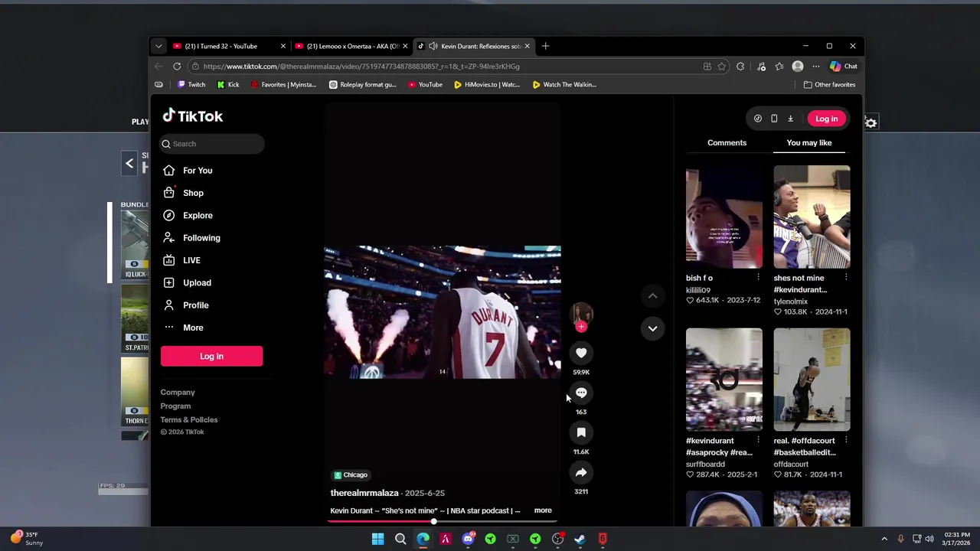980x551 pixels.
Task: Open the Steam icon in taskbar
Action: coord(580,539)
